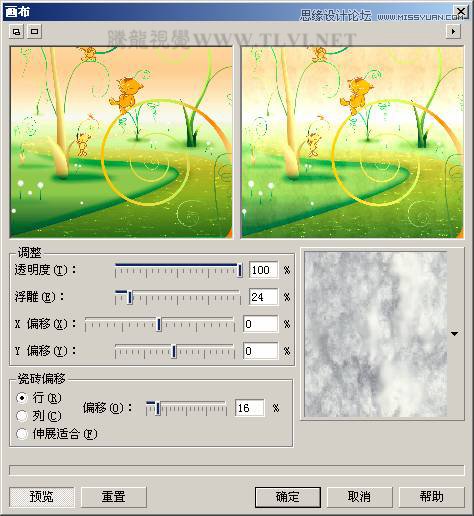
Task: Click the result image preview on the right
Action: point(352,142)
